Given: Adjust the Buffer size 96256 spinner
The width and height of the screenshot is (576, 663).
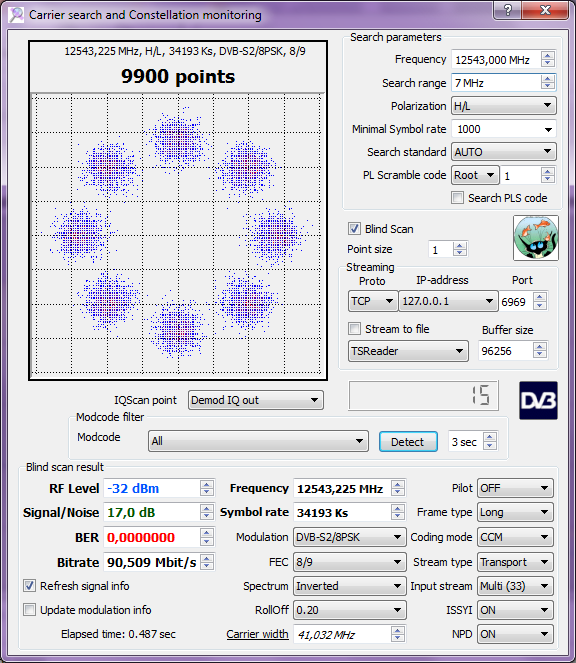Looking at the screenshot, I should click(x=540, y=351).
